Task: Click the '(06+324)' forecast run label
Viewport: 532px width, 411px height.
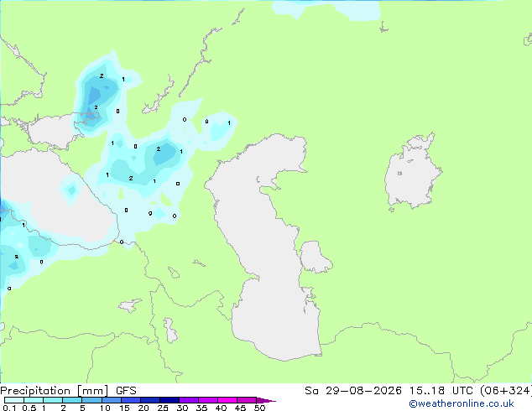Action: click(x=505, y=391)
